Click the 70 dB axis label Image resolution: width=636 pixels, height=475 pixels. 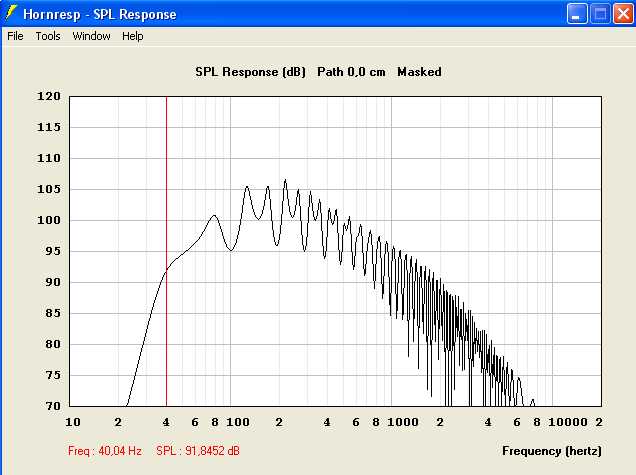(53, 406)
